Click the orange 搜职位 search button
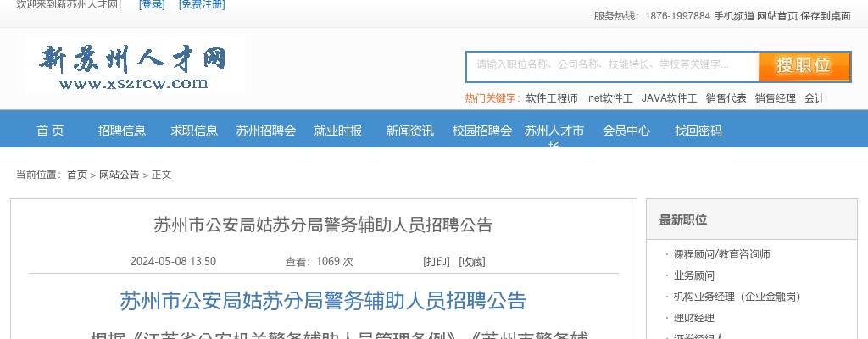 pos(804,66)
